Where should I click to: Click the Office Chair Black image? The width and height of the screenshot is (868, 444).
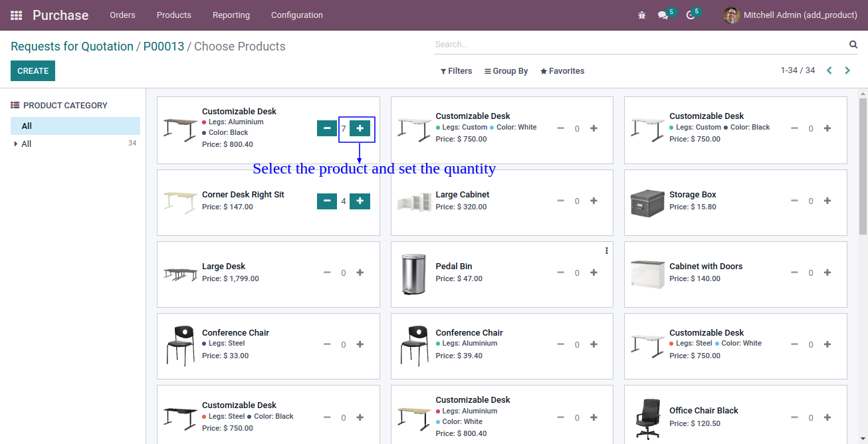(x=647, y=419)
